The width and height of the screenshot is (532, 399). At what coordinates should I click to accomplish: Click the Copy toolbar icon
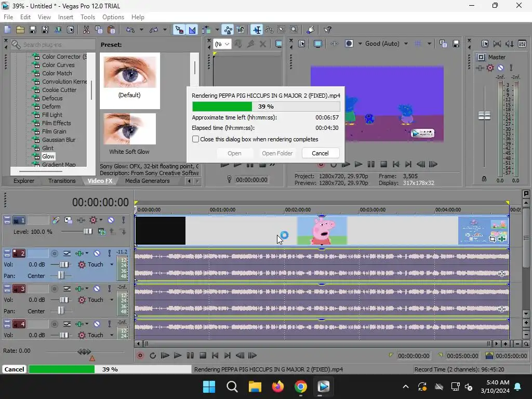click(99, 30)
